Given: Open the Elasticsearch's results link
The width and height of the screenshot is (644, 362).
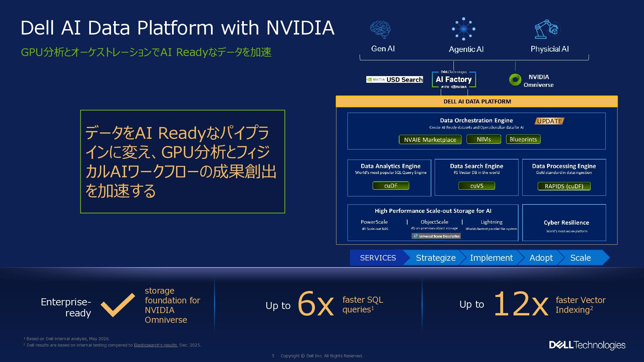Looking at the screenshot, I should click(x=155, y=345).
